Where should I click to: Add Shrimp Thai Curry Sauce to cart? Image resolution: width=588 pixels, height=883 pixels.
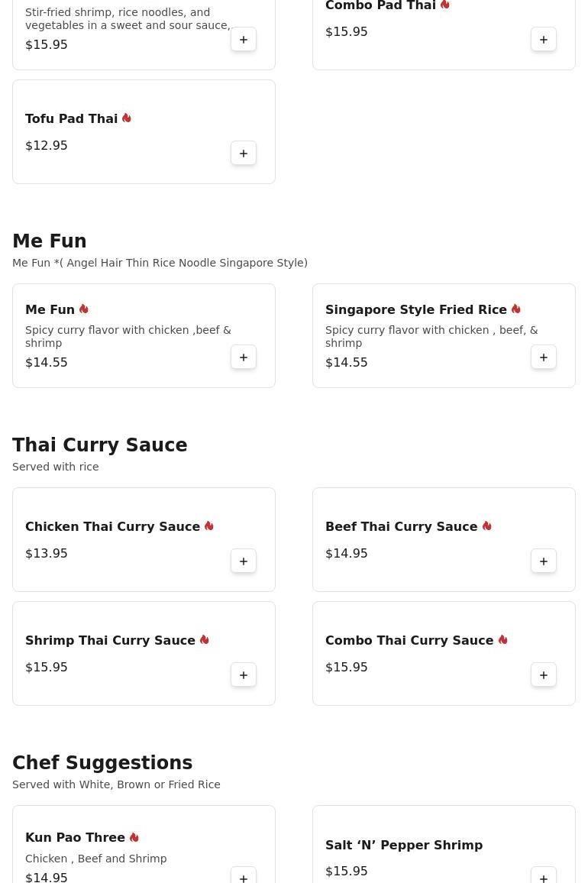244,674
